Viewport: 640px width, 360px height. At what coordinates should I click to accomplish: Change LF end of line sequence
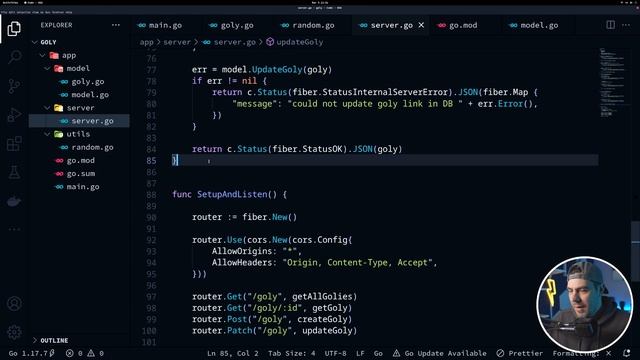(360, 353)
